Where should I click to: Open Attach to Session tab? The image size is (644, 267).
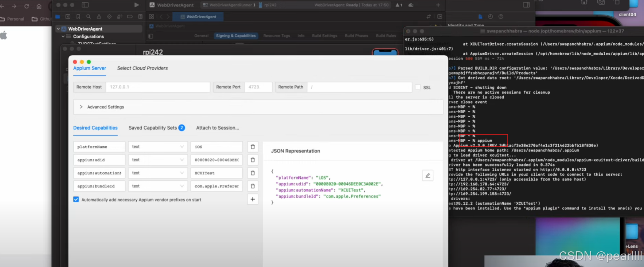[x=218, y=128]
